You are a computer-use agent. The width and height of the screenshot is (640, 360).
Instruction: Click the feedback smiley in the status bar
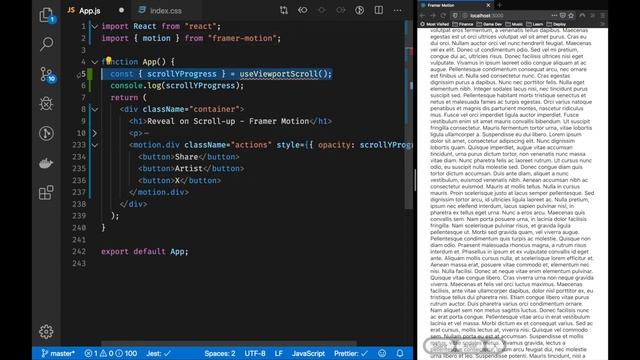(382, 353)
